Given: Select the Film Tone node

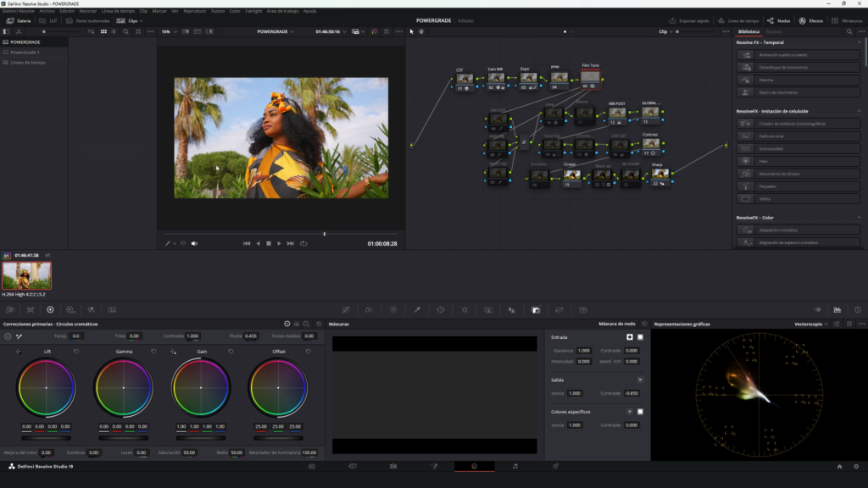Looking at the screenshot, I should pyautogui.click(x=590, y=78).
